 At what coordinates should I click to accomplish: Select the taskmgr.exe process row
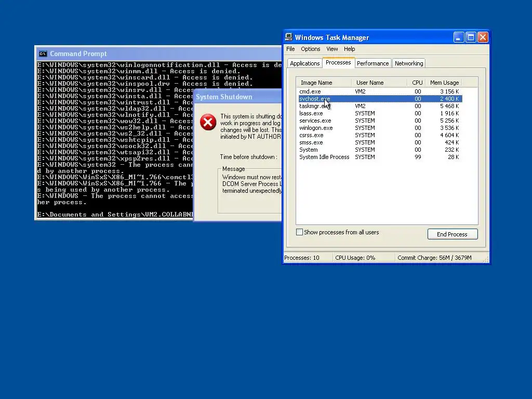click(380, 106)
